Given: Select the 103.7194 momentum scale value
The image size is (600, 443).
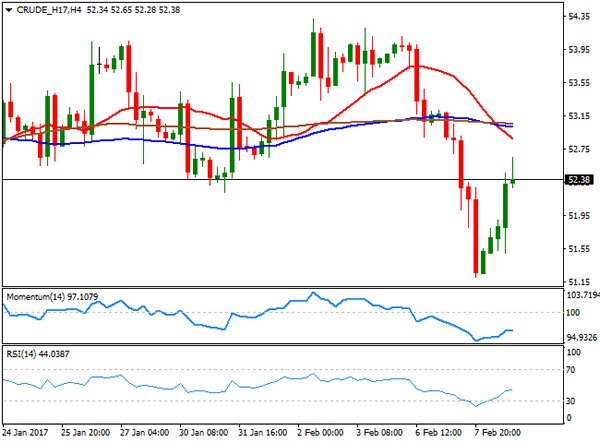Looking at the screenshot, I should click(583, 295).
